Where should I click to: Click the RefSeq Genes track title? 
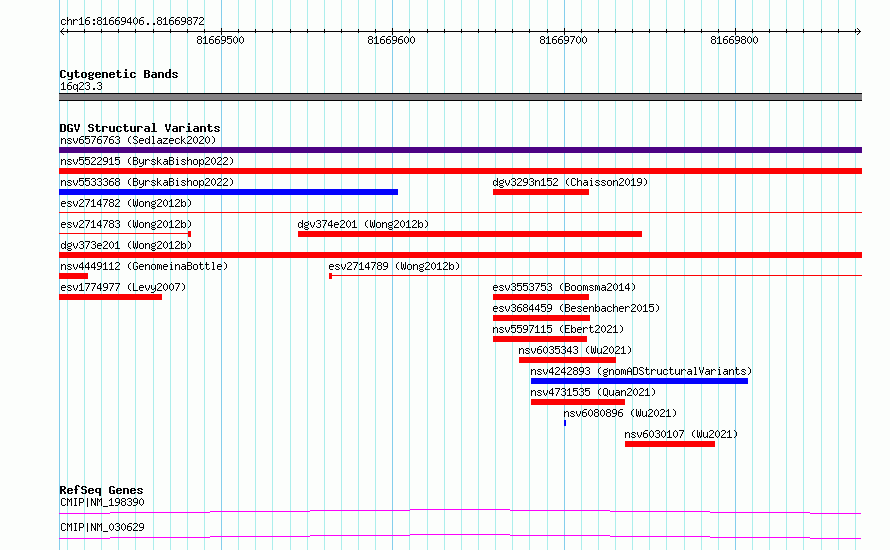[101, 490]
